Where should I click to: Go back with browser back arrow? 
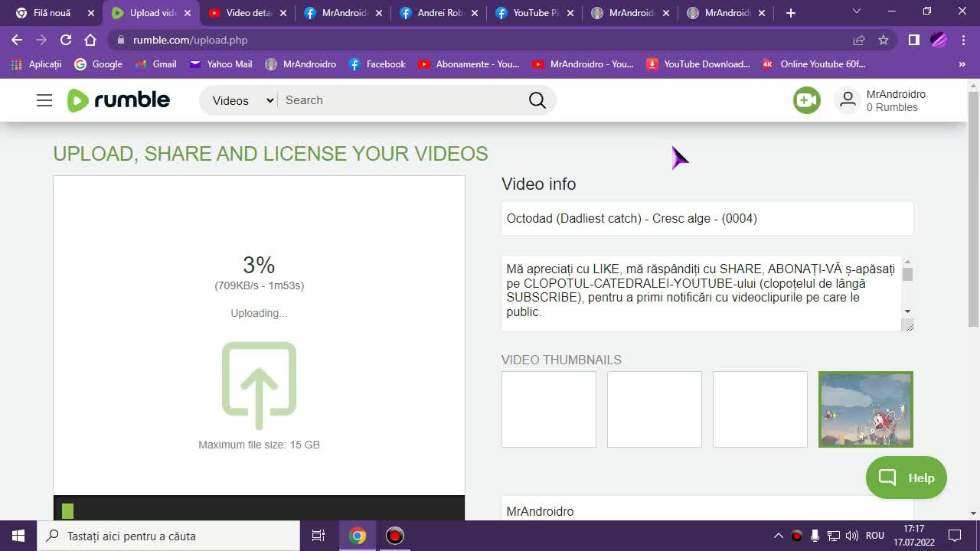pos(17,40)
